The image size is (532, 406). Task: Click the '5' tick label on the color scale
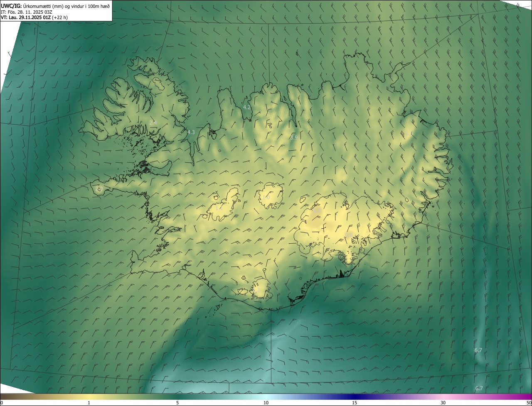click(x=177, y=403)
